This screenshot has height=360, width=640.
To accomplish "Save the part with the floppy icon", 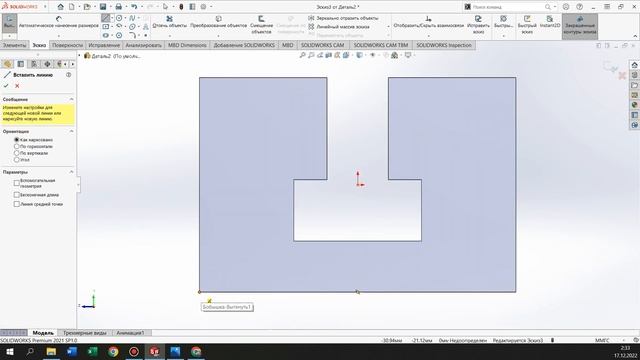I will pos(103,7).
